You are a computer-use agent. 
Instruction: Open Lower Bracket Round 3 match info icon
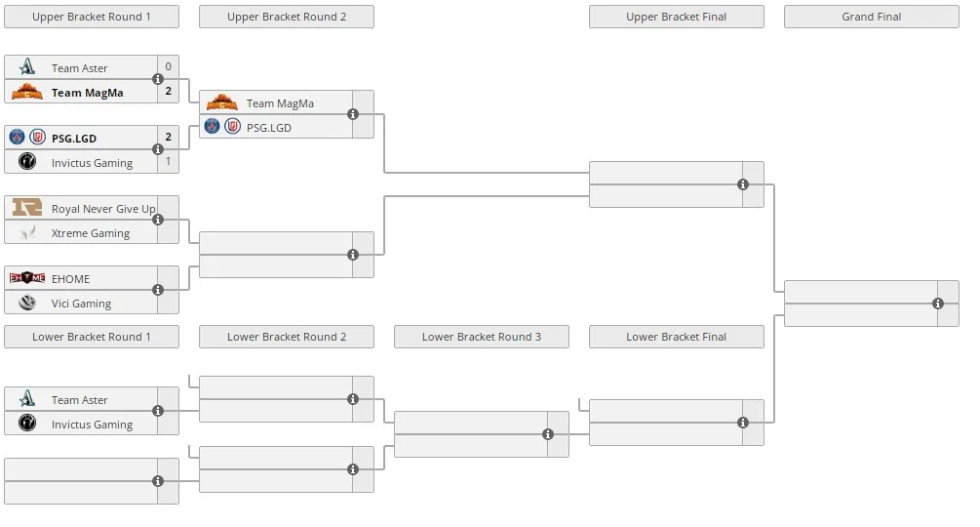tap(548, 434)
